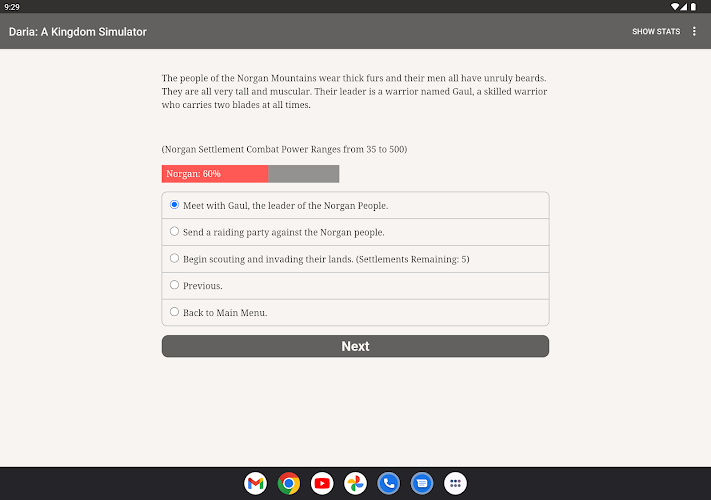Open Messages app in the dock

click(x=422, y=483)
